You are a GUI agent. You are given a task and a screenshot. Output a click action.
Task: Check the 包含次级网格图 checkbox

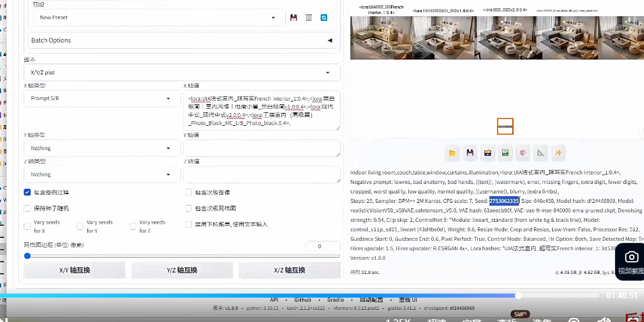click(189, 208)
